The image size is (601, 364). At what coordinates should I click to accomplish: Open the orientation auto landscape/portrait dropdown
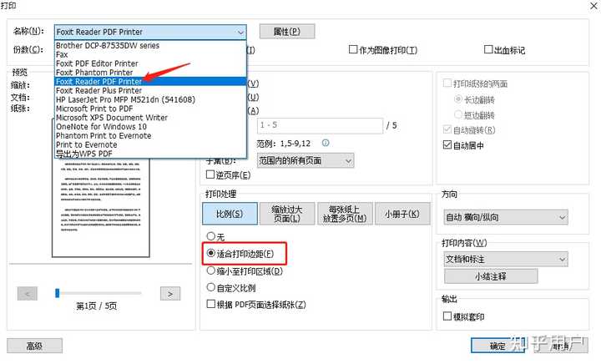(506, 217)
